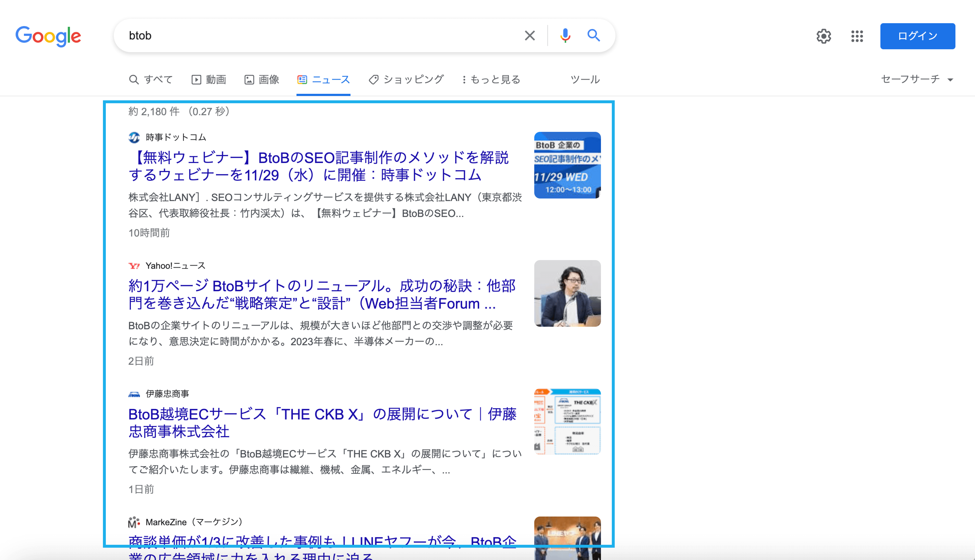
Task: Click the 伊藤忠商事 favicon
Action: click(x=134, y=394)
